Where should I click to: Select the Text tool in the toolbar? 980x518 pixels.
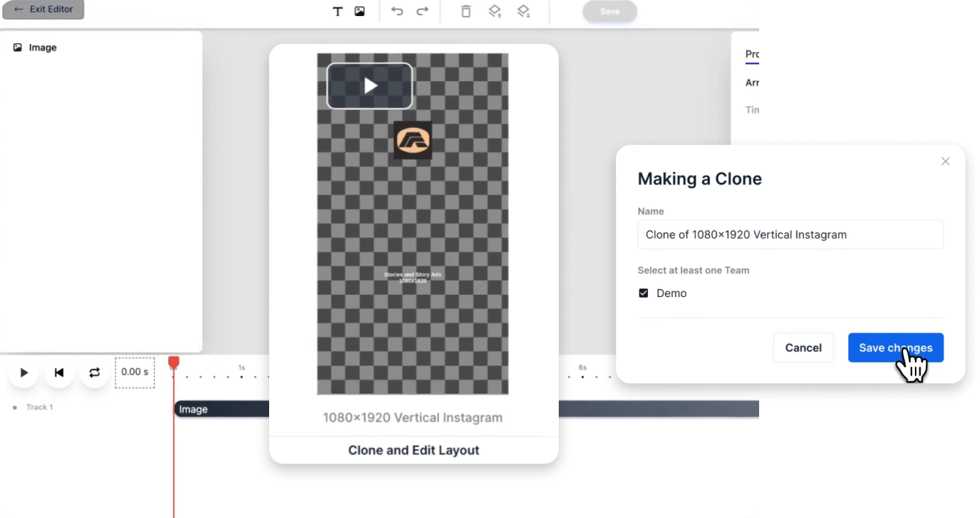337,12
